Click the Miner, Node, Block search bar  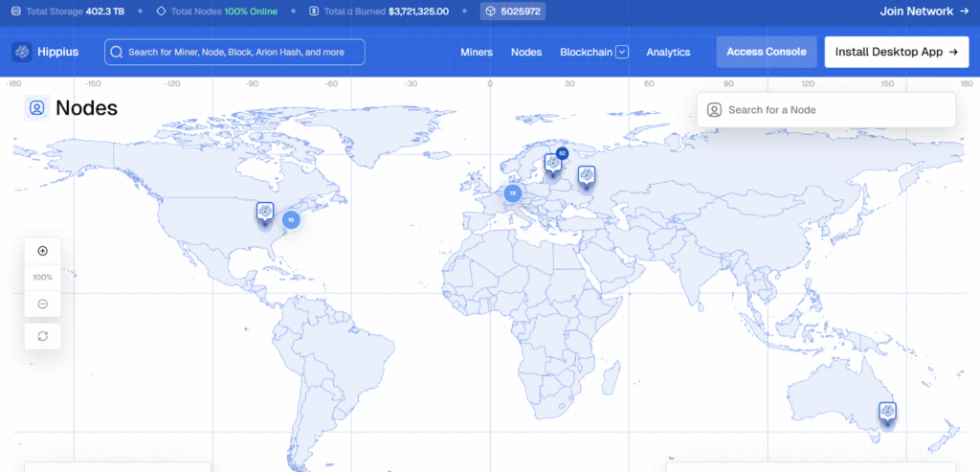234,52
